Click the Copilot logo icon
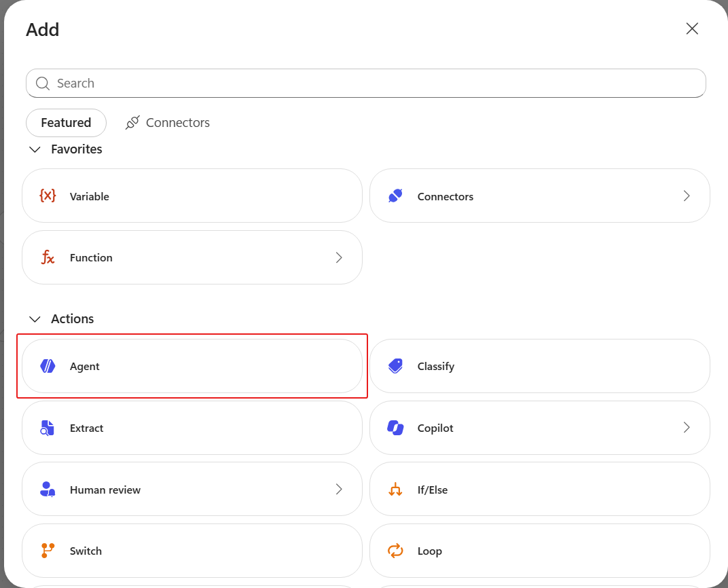Screen dimensions: 728x588 coord(395,428)
